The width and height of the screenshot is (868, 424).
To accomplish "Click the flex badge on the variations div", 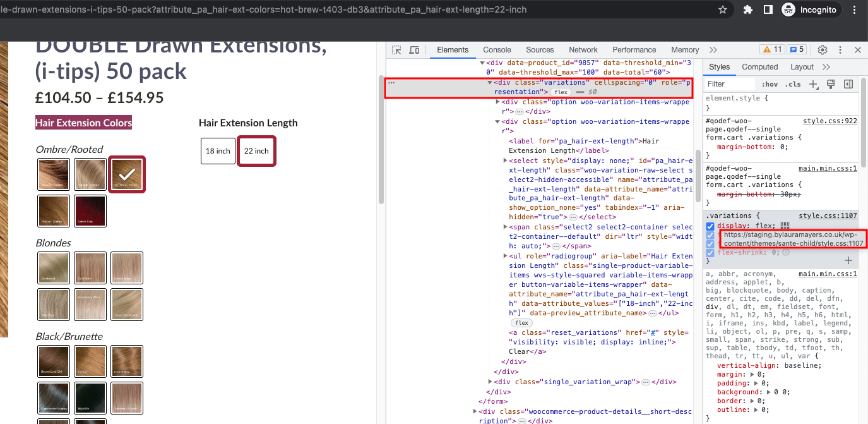I will [x=561, y=92].
